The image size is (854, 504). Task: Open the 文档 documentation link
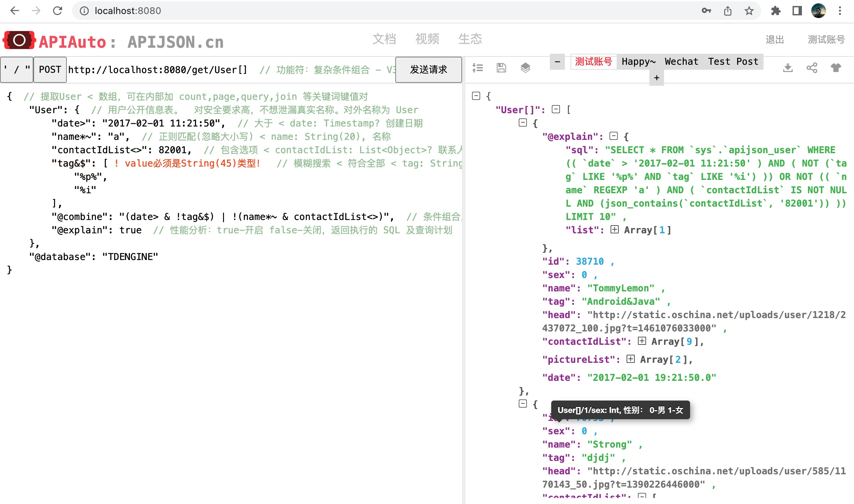(385, 39)
